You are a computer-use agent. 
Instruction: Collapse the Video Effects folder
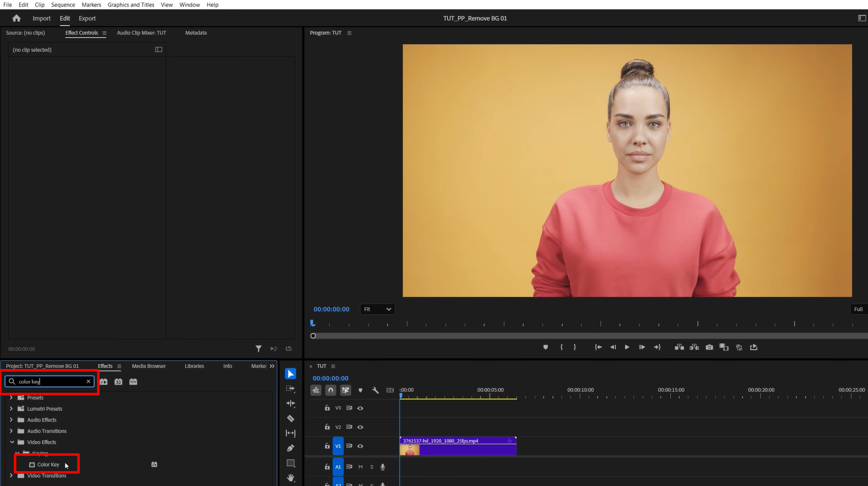pos(11,442)
